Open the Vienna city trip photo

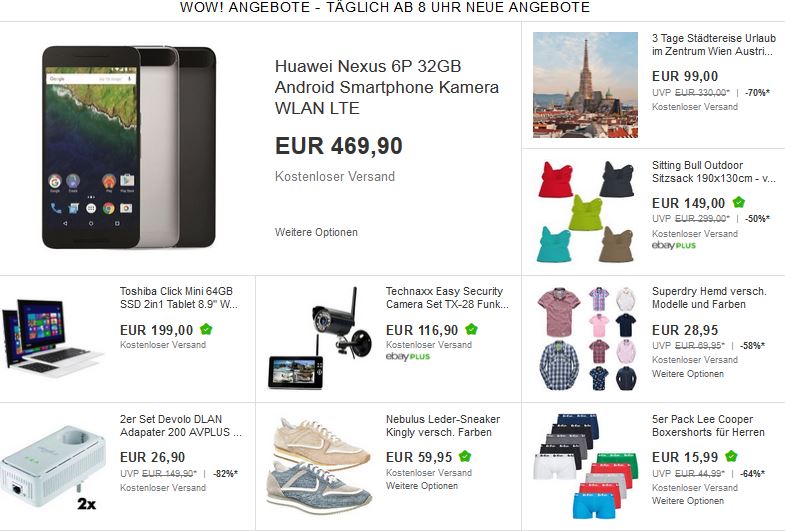pos(585,85)
